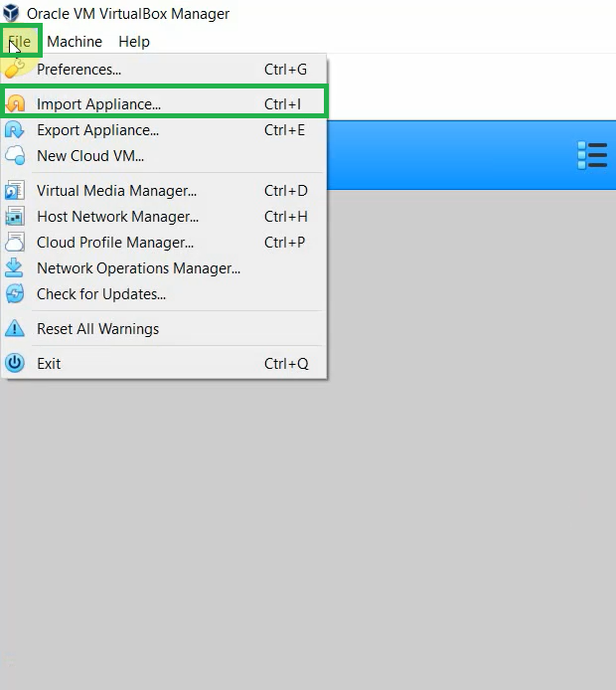Click the Network Operations Manager download icon
616x690 pixels.
14,267
